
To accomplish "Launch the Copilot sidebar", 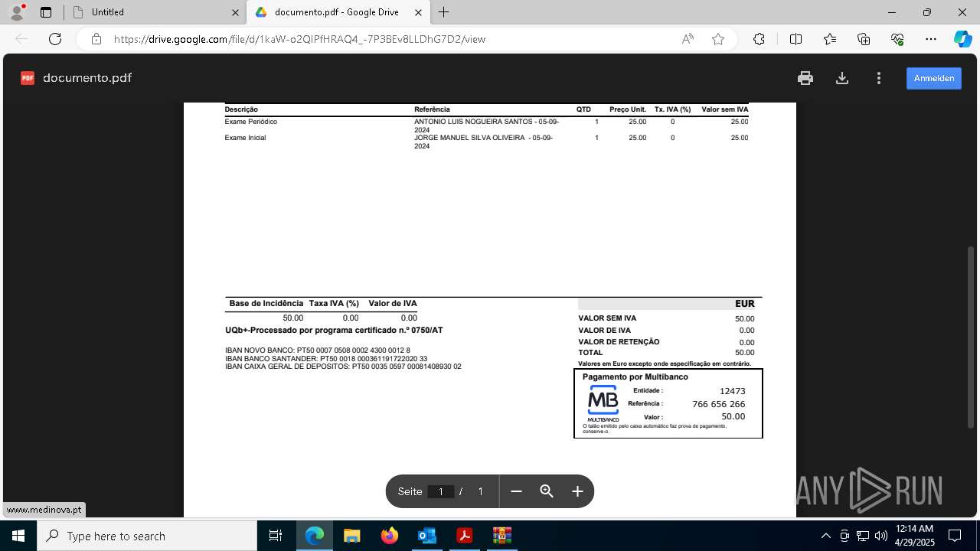I will [963, 39].
